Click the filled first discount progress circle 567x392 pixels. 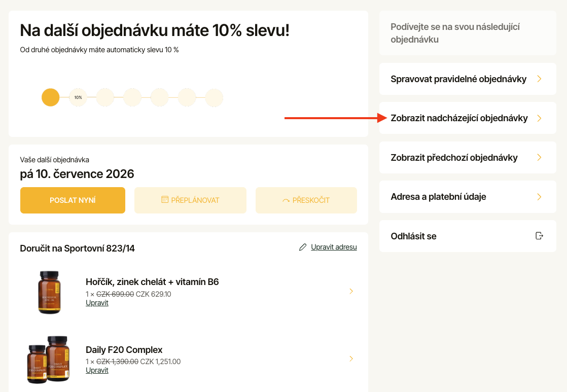(51, 97)
